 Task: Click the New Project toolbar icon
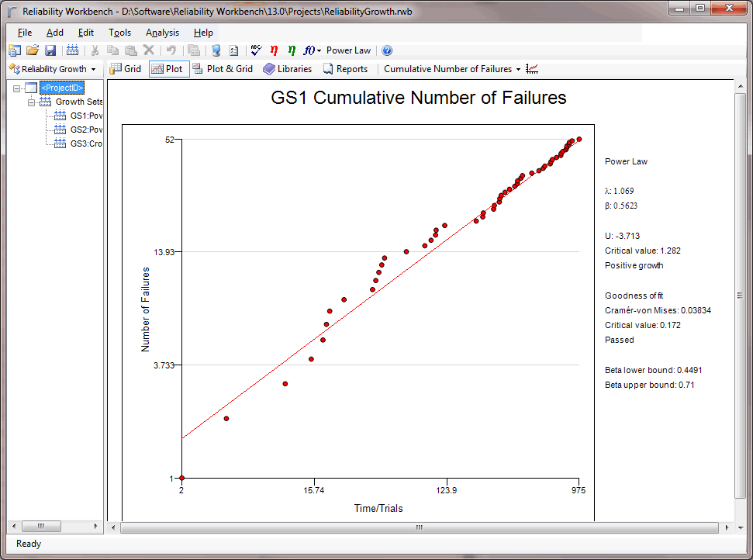pos(15,50)
